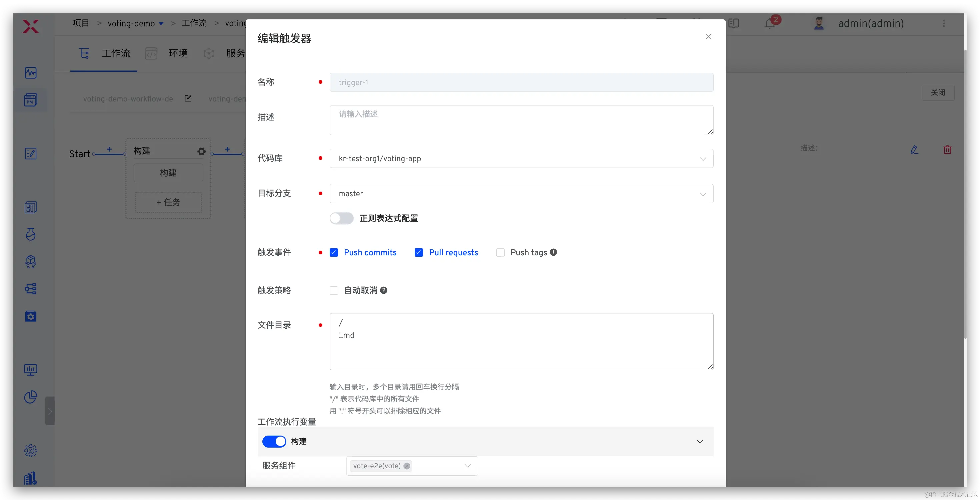Select the 工作流 tab
The image size is (980, 500).
pos(115,53)
